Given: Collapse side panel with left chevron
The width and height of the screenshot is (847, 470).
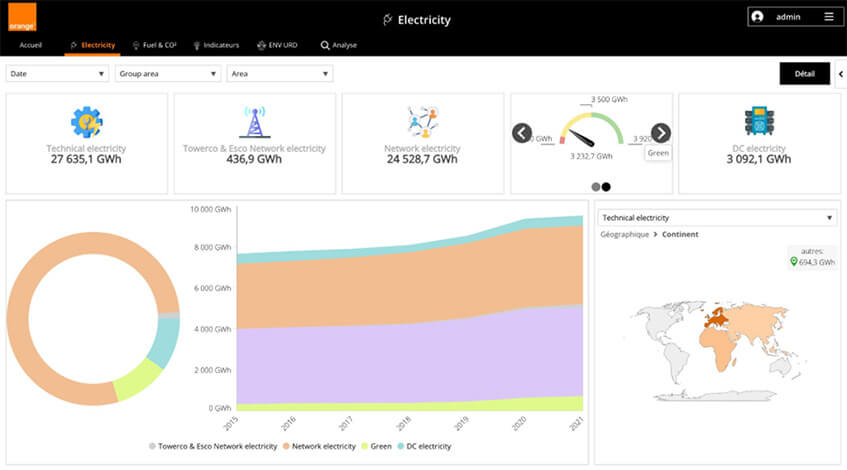Looking at the screenshot, I should 840,73.
